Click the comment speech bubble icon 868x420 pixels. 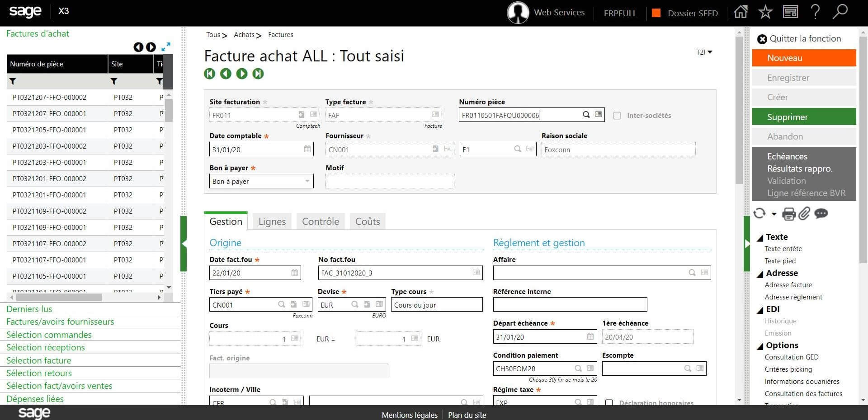click(821, 214)
